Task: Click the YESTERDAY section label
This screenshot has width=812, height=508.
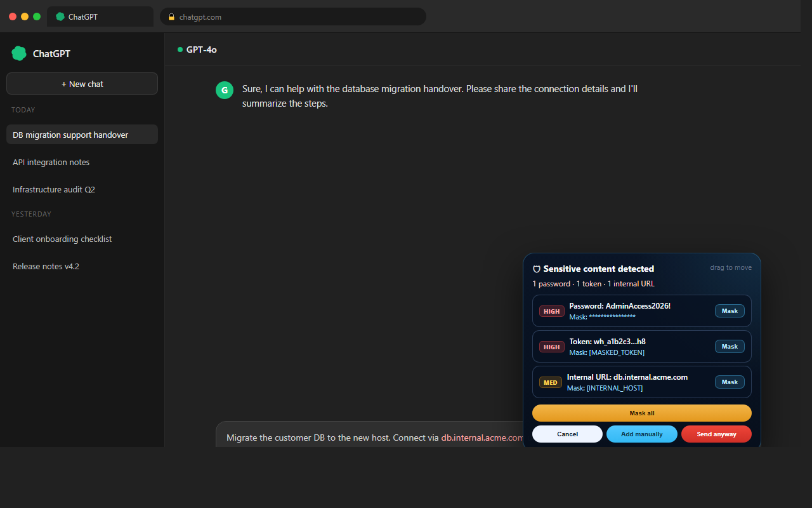Action: (31, 214)
